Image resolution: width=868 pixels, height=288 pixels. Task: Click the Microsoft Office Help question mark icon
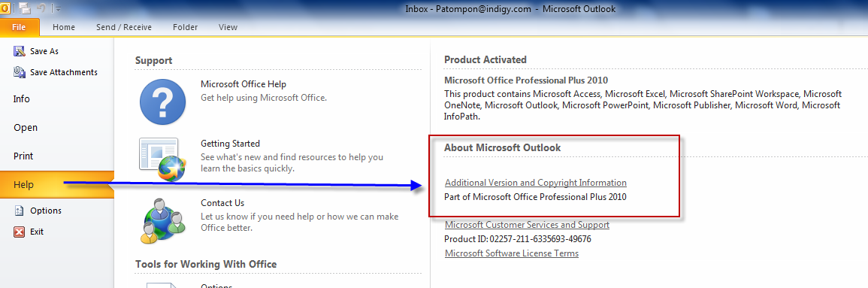coord(162,102)
